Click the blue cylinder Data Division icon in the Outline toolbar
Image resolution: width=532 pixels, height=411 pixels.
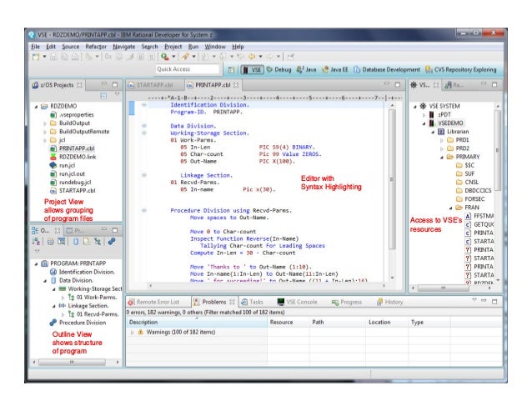click(x=76, y=242)
